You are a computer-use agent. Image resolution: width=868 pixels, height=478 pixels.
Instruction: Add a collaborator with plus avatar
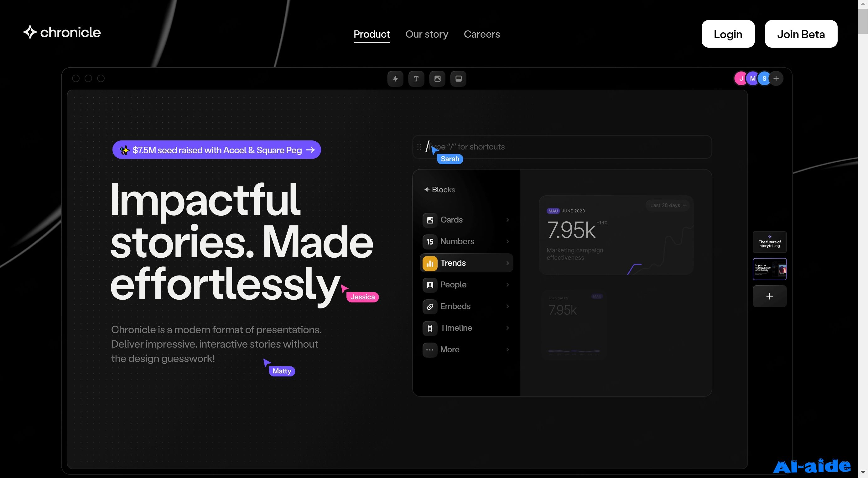pos(776,79)
